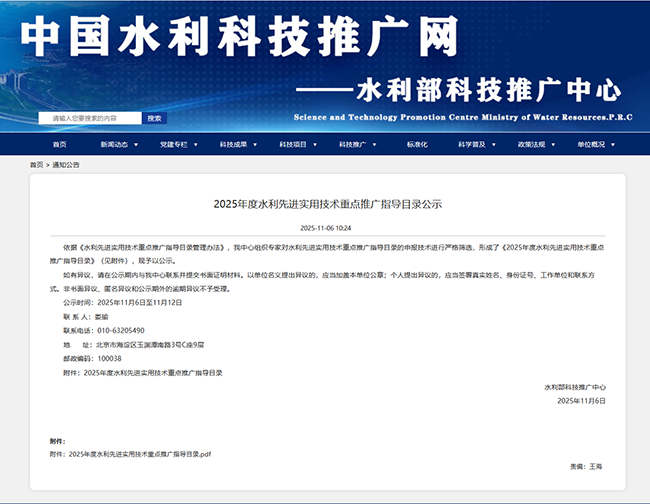Open the 标准化 navigation menu item
650x504 pixels.
tap(417, 144)
